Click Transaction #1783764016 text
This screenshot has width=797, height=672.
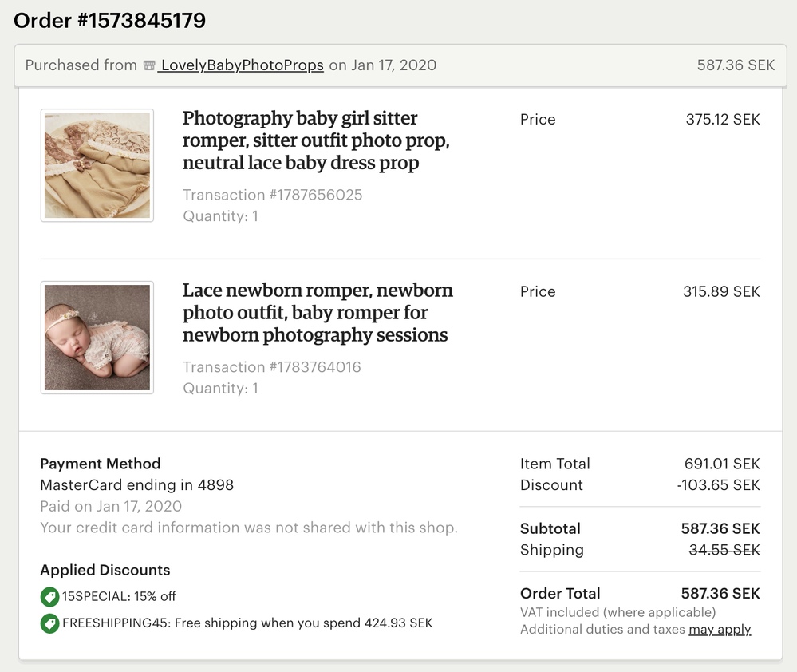[x=271, y=367]
